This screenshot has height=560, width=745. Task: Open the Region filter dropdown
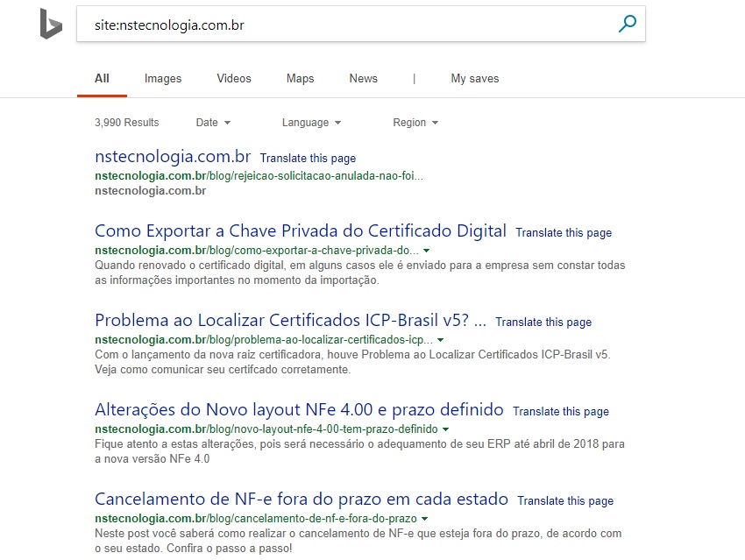(x=415, y=123)
